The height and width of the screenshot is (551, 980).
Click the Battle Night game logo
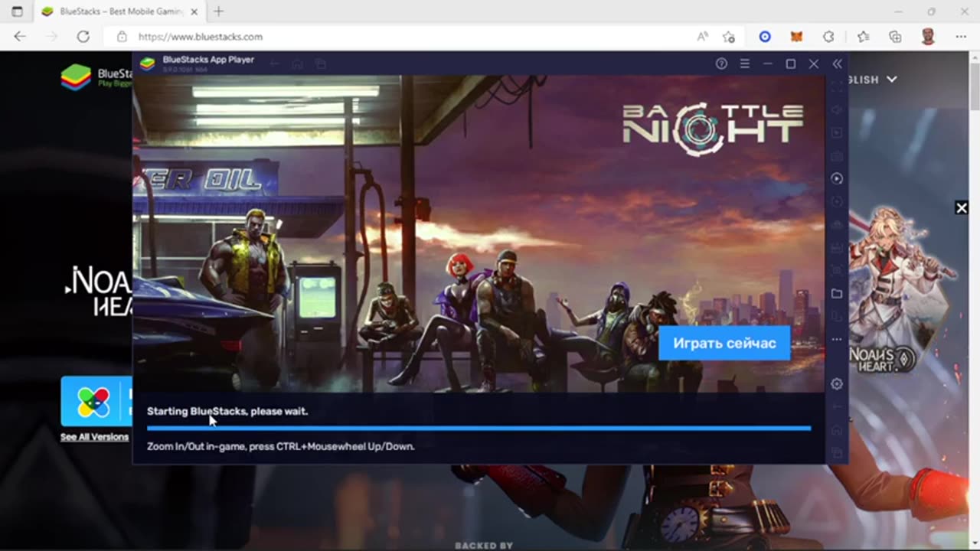pyautogui.click(x=712, y=128)
